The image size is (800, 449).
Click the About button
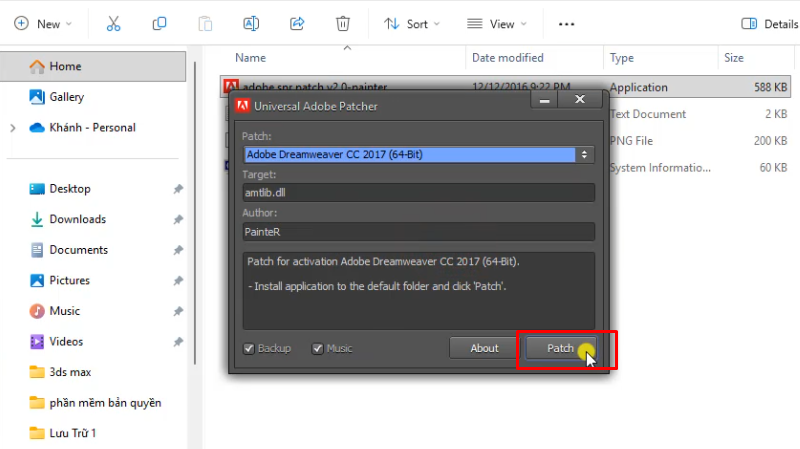point(484,348)
